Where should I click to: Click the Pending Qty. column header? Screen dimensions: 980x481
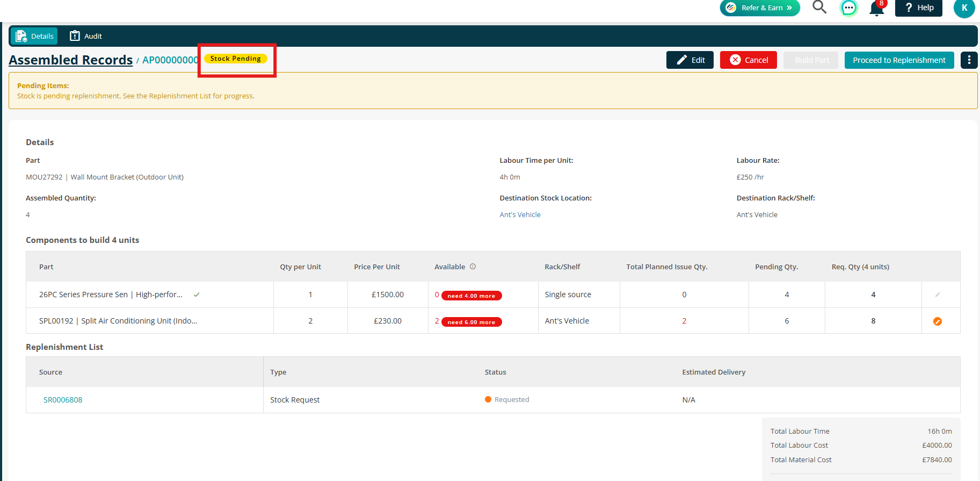tap(776, 267)
